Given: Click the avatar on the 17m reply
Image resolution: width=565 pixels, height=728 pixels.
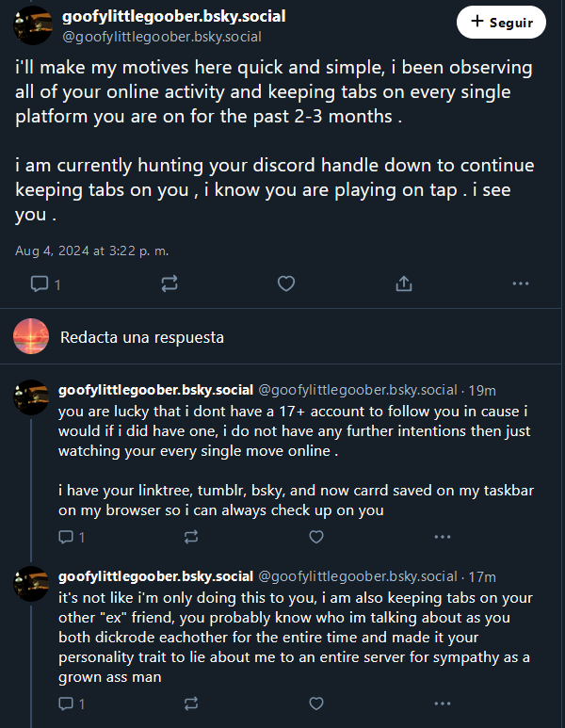Looking at the screenshot, I should coord(32,584).
